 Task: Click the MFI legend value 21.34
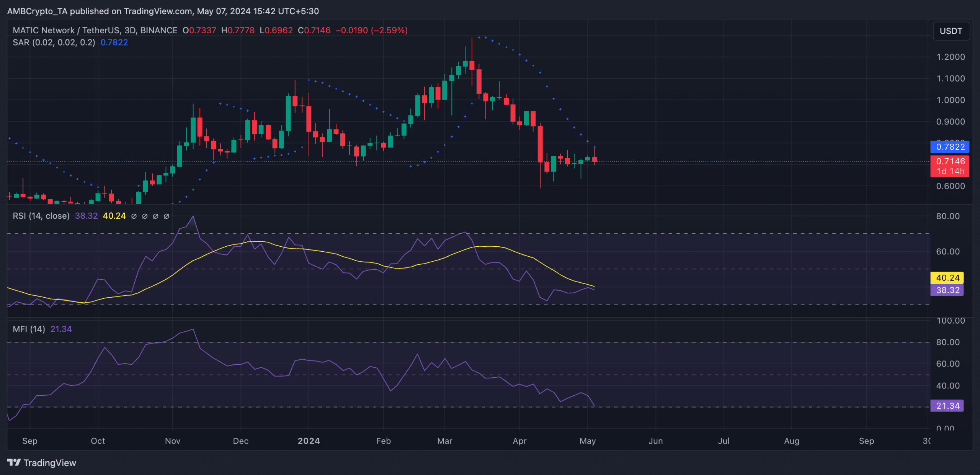pos(61,329)
